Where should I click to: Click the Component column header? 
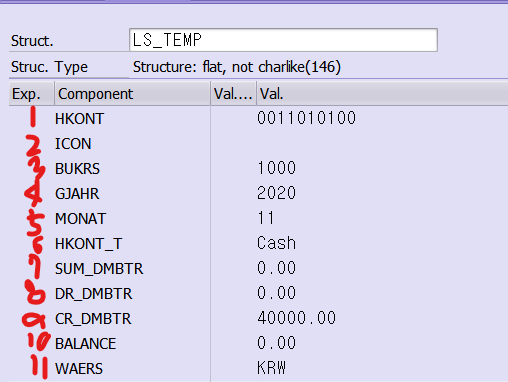[x=132, y=94]
